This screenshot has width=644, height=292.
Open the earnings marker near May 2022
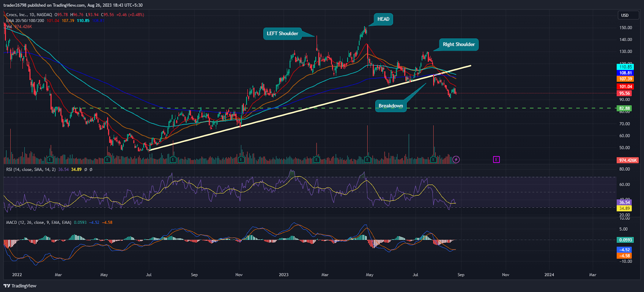tap(107, 159)
